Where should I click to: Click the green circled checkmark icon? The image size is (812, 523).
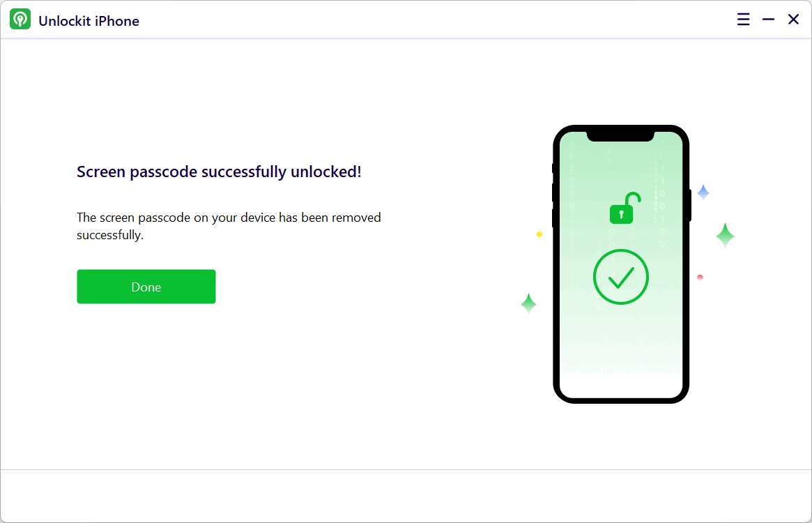[620, 277]
